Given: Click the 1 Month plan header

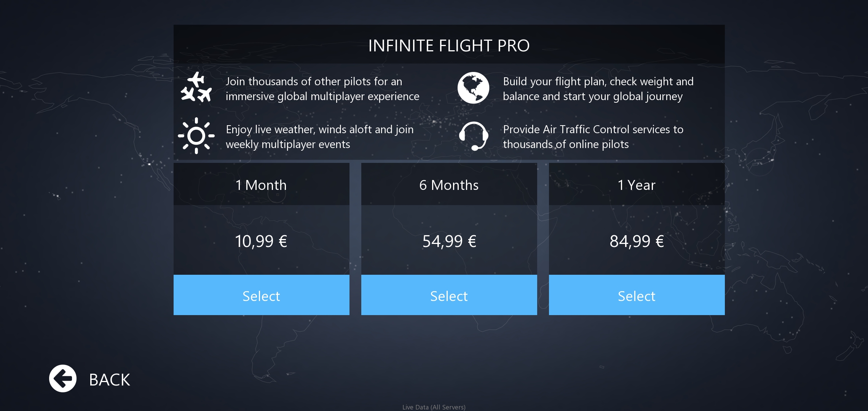Looking at the screenshot, I should click(261, 185).
